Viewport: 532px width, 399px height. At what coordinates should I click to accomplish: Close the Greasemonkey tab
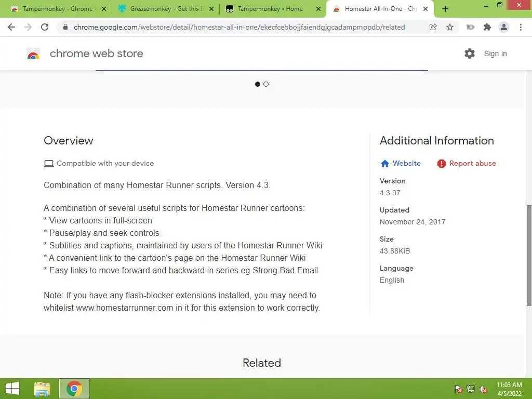(211, 9)
